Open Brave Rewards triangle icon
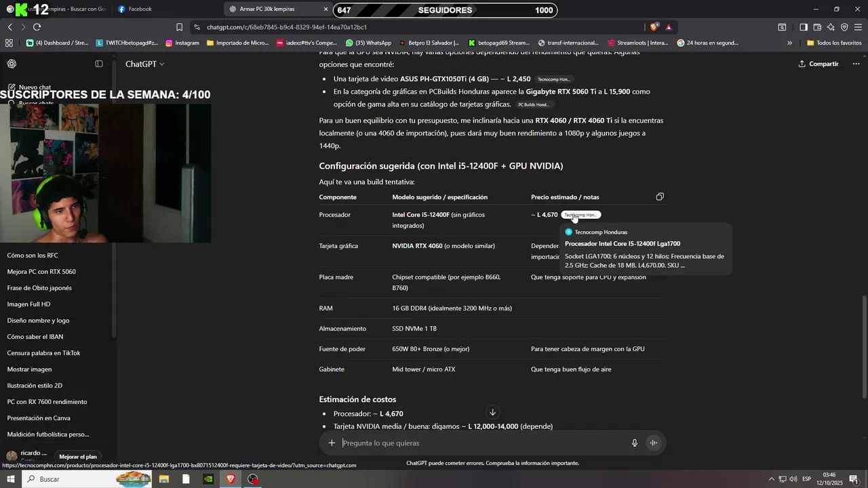This screenshot has width=868, height=488. coord(669,27)
